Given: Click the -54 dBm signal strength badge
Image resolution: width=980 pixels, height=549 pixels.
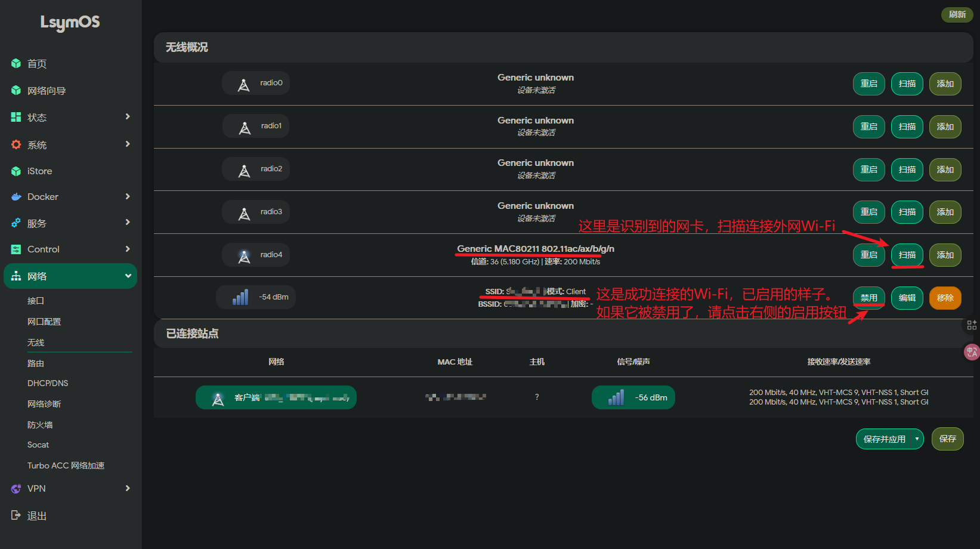Looking at the screenshot, I should pos(256,297).
